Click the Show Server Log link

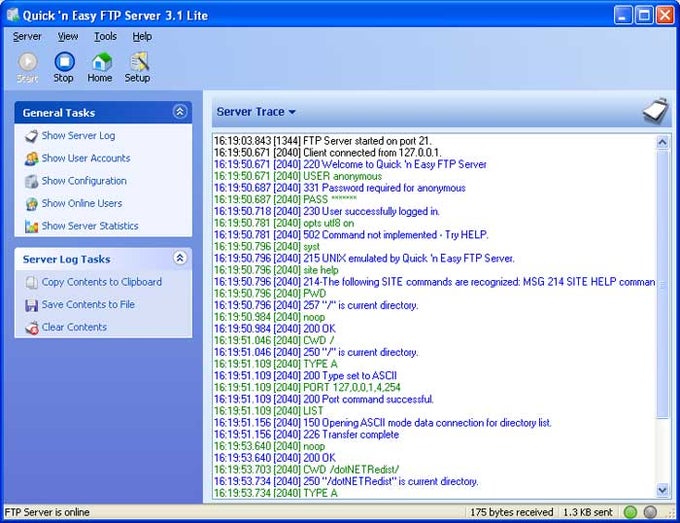click(78, 136)
